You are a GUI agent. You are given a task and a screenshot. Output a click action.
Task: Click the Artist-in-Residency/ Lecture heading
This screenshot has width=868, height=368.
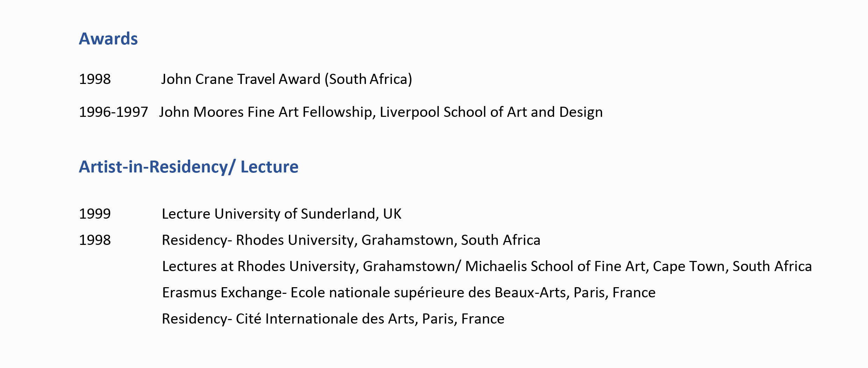point(189,167)
